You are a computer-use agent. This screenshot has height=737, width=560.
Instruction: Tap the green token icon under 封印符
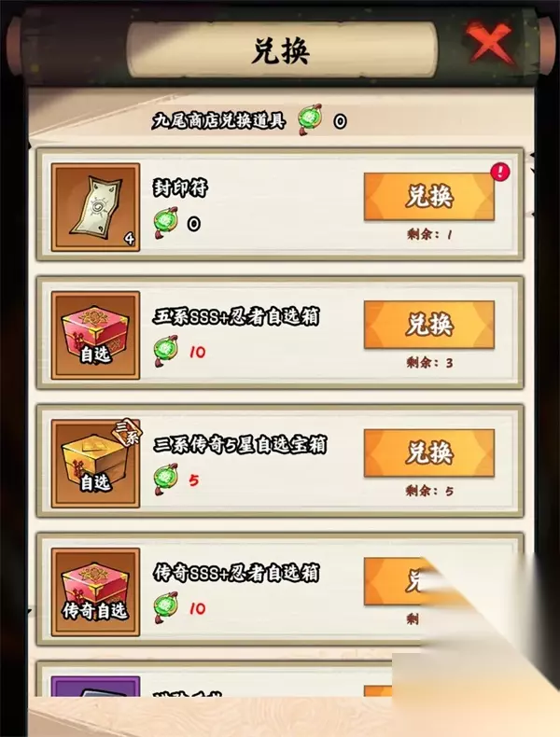[166, 222]
